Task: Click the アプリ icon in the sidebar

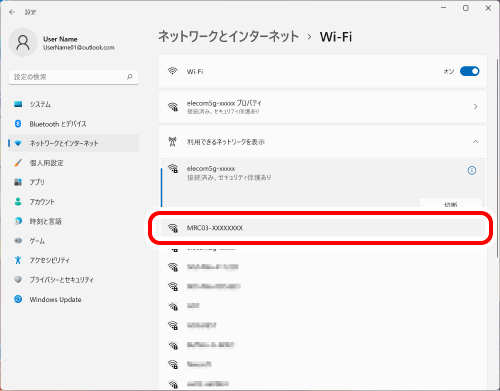Action: click(18, 182)
